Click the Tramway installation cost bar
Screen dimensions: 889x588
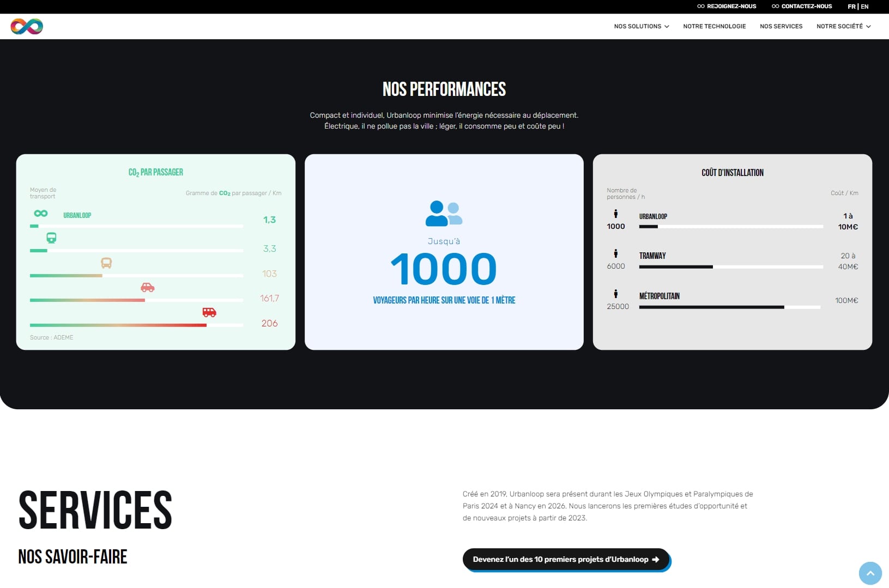point(731,267)
